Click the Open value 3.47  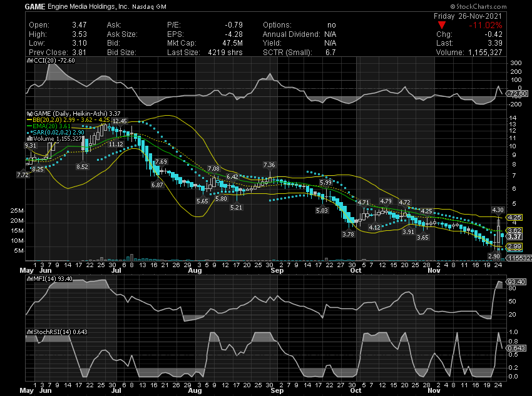point(79,25)
